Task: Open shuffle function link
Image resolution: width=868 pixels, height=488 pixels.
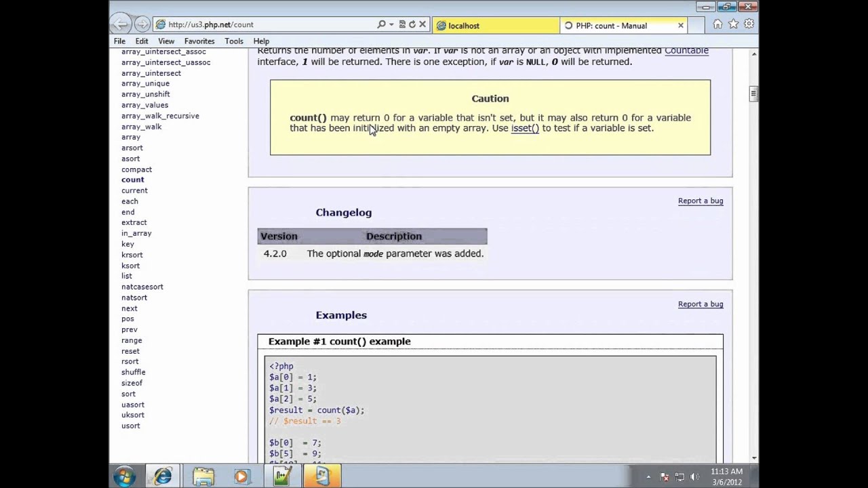Action: click(x=133, y=372)
